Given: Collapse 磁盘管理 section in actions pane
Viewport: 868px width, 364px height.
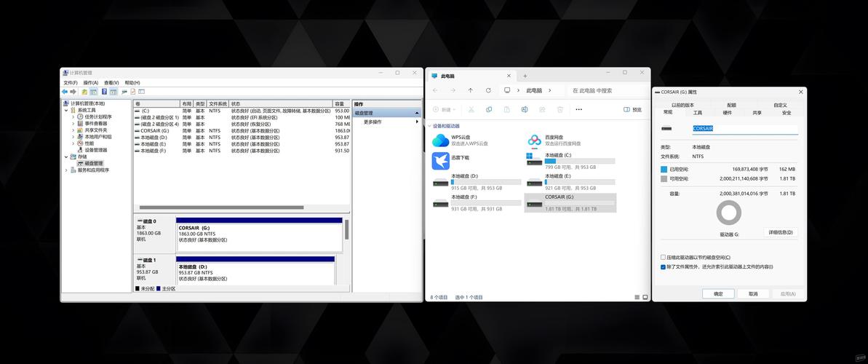Looking at the screenshot, I should point(417,113).
